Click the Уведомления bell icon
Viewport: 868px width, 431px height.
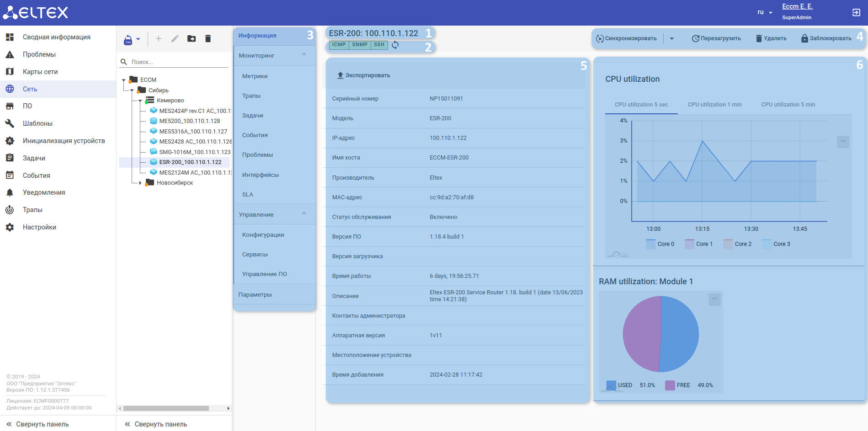[10, 192]
